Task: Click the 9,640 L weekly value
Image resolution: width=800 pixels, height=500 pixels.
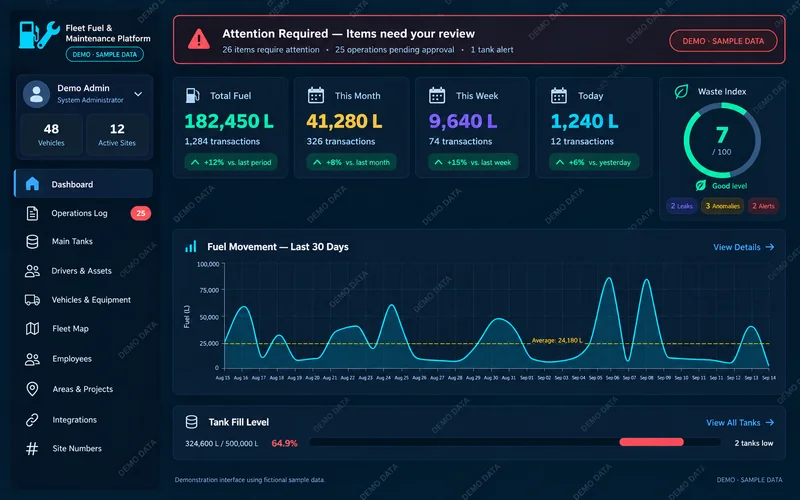Action: tap(463, 121)
